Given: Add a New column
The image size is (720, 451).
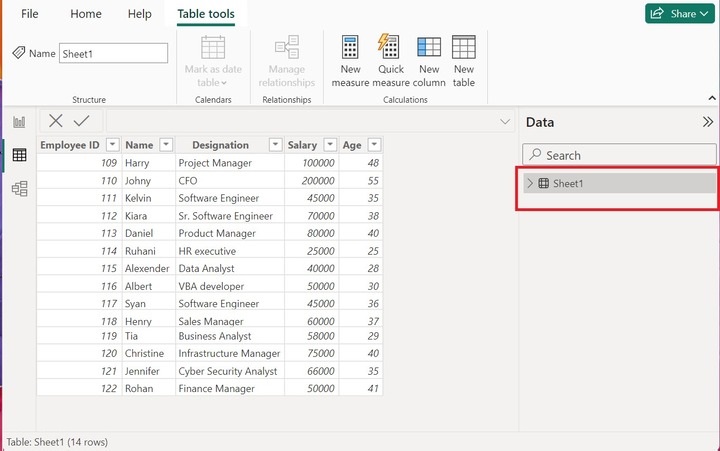Looking at the screenshot, I should point(429,61).
